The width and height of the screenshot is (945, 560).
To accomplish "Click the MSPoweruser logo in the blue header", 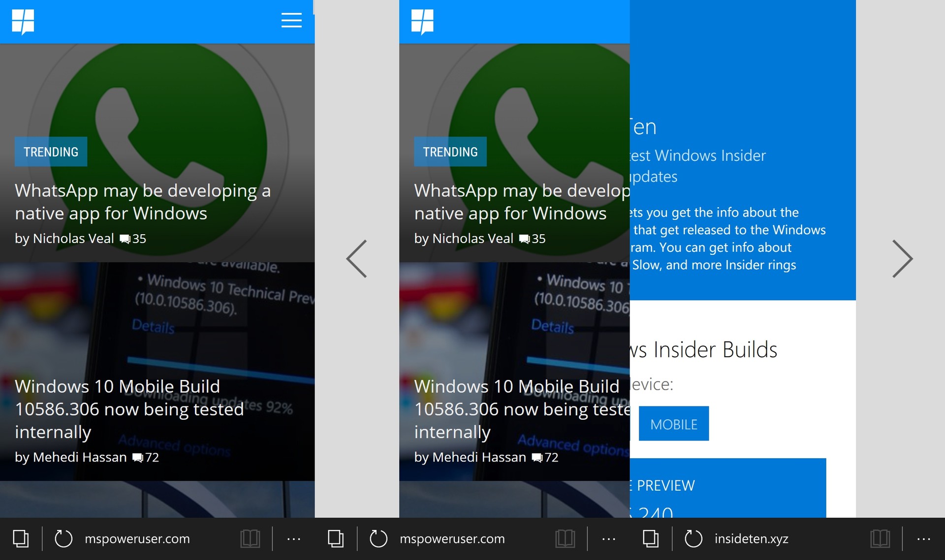I will [x=24, y=21].
